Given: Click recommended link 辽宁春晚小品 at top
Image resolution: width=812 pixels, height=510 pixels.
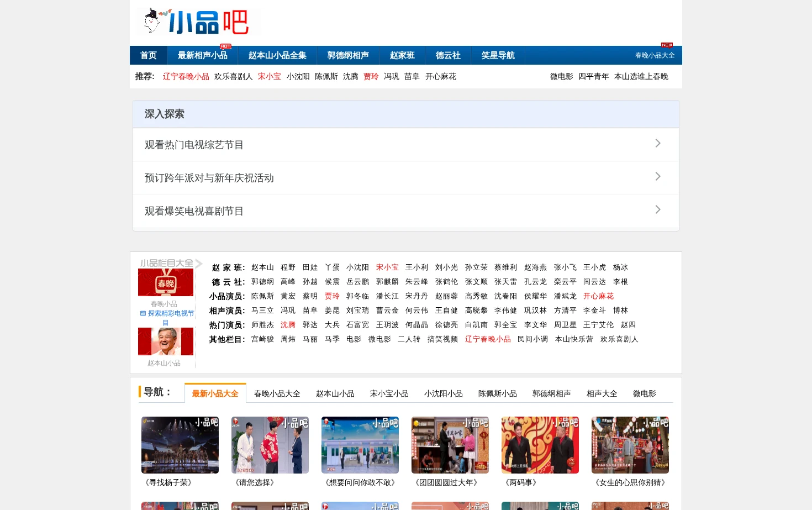Looking at the screenshot, I should [x=186, y=77].
